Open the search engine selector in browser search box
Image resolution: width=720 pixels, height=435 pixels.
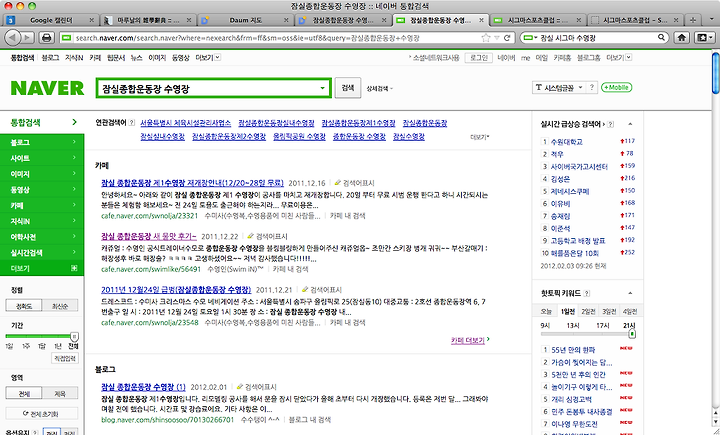coord(530,38)
